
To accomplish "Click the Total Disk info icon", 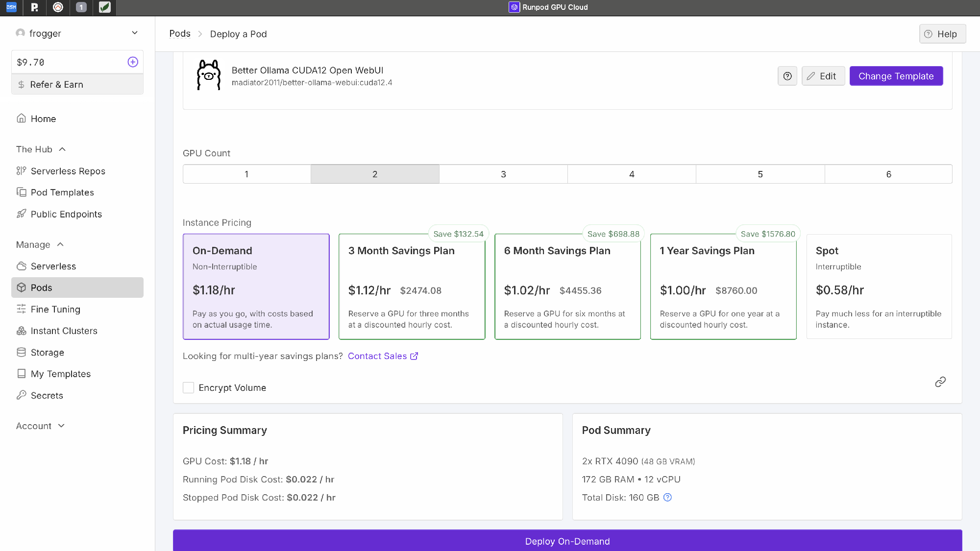I will (x=667, y=498).
